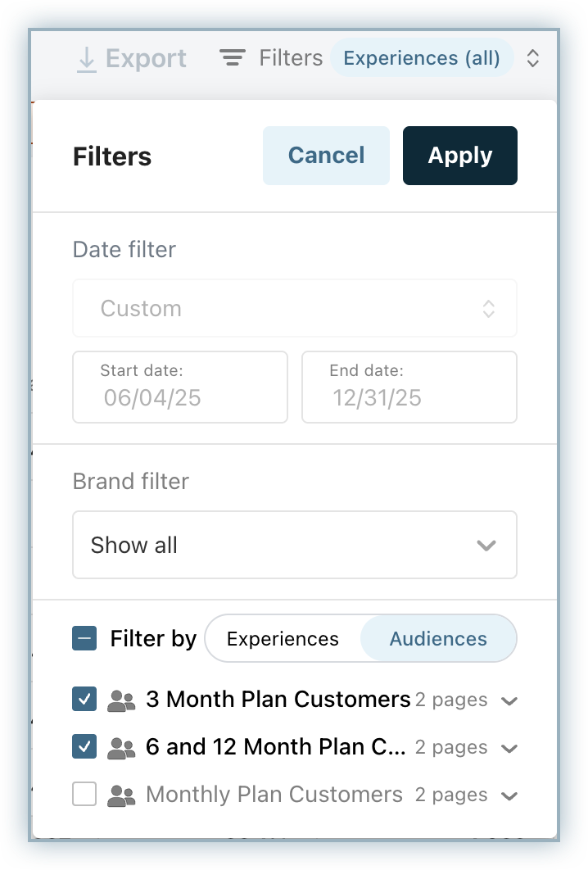Expand the Monthly Plan Customers pages chevron

point(509,796)
